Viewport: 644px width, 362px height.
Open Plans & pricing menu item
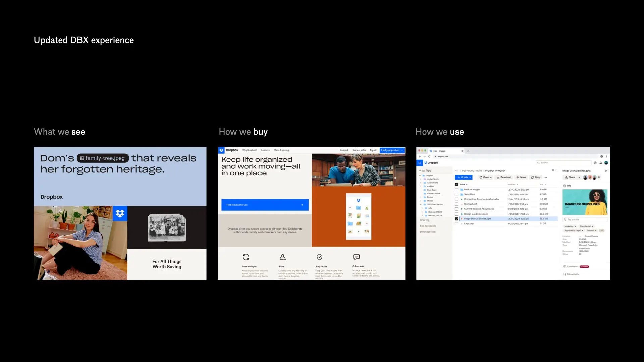tap(281, 150)
